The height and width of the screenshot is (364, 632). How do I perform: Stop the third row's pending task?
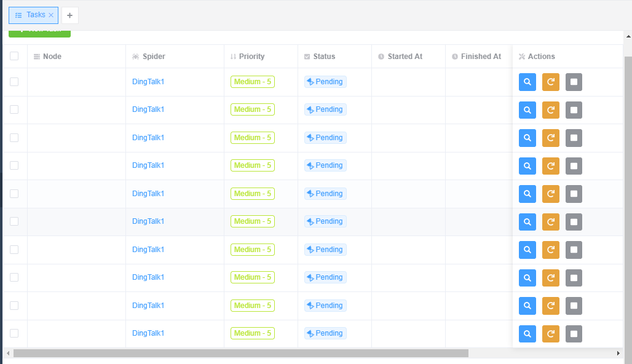coord(574,138)
